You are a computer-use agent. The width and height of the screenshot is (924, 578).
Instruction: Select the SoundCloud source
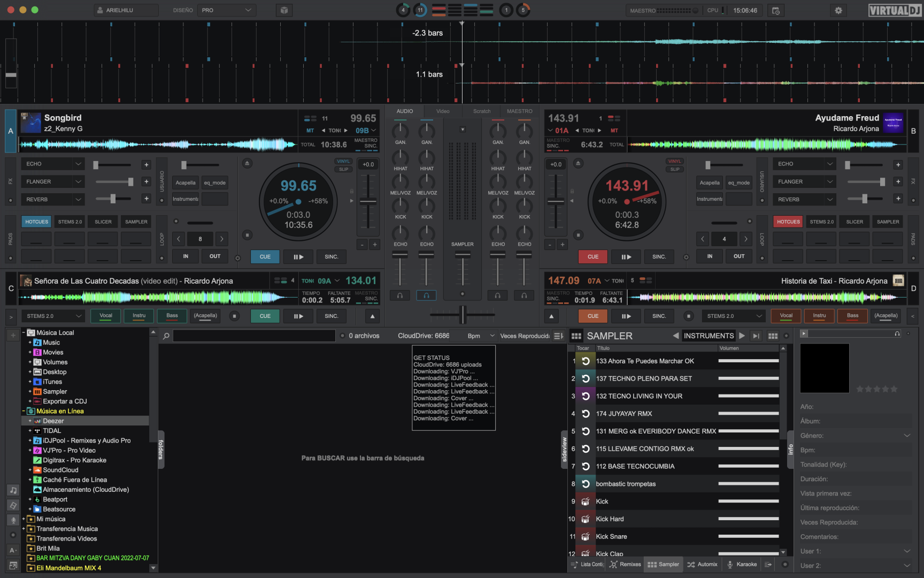[60, 470]
